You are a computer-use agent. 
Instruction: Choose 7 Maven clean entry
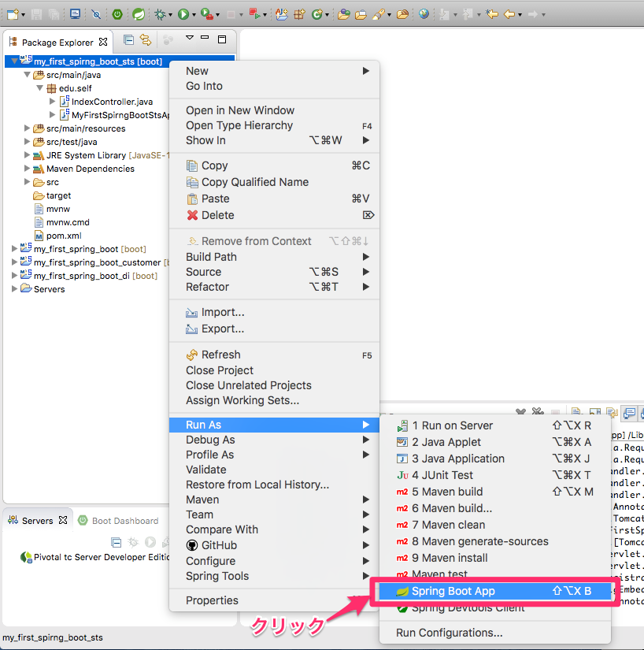pos(495,525)
